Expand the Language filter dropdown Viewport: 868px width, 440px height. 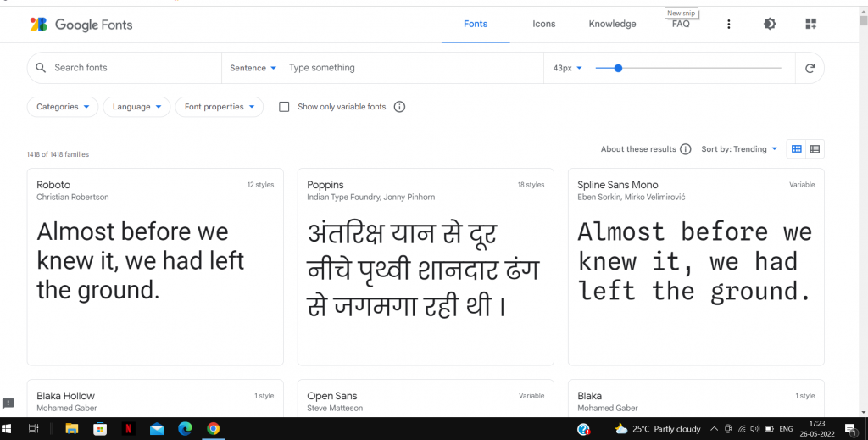pos(136,107)
